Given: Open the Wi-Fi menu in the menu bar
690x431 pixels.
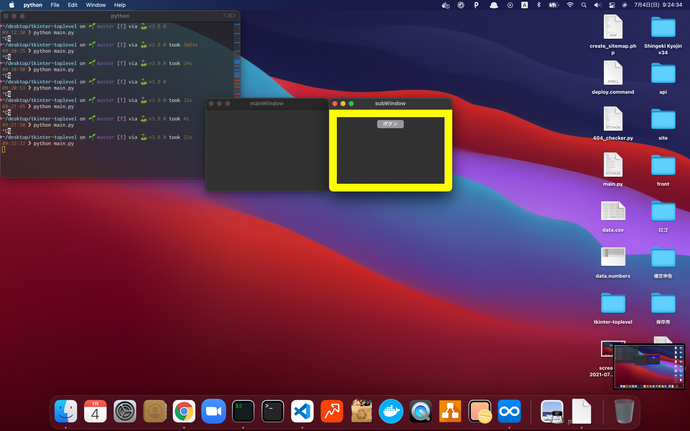Looking at the screenshot, I should 570,5.
